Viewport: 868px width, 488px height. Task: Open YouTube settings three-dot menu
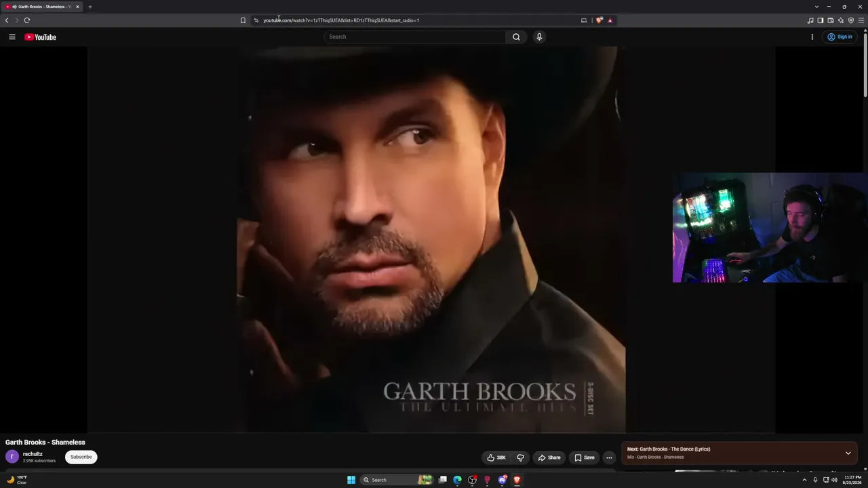pyautogui.click(x=812, y=37)
